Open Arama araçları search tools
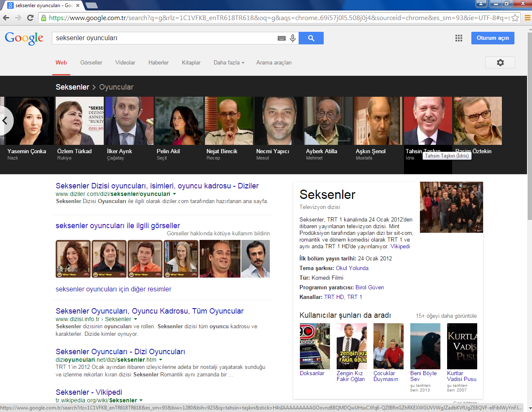 tap(274, 62)
